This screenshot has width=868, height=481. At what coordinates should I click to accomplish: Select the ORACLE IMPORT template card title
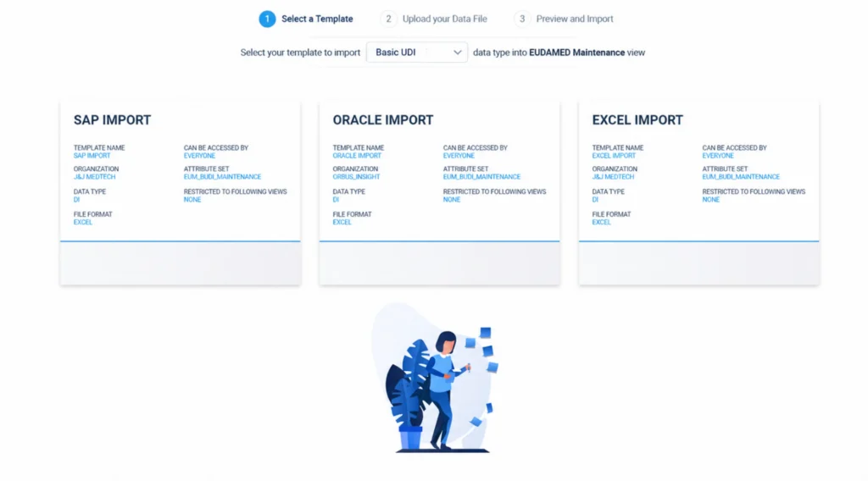tap(383, 120)
